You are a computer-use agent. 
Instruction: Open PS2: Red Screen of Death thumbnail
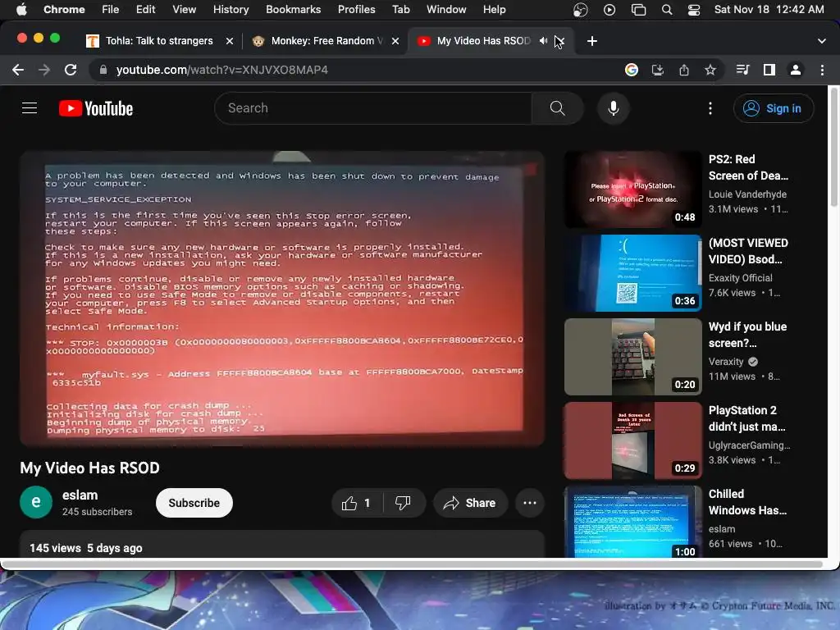[632, 189]
